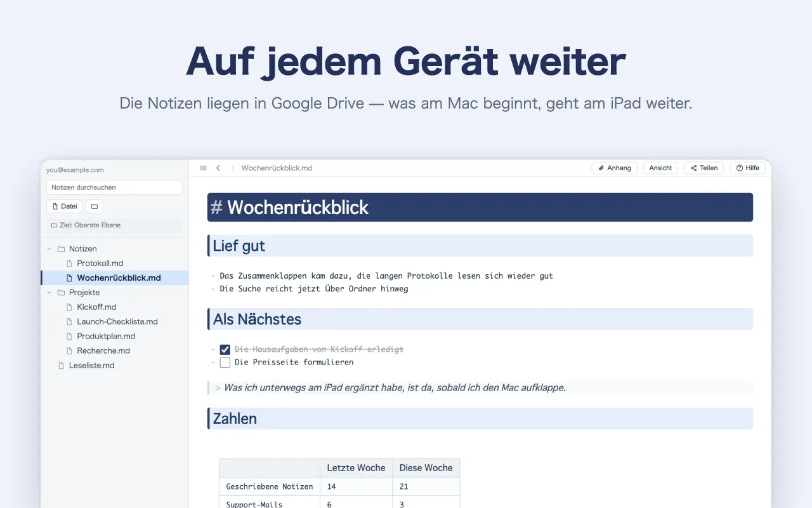Click the '# Wochenrückblick' main heading
This screenshot has width=812, height=508.
(x=480, y=208)
